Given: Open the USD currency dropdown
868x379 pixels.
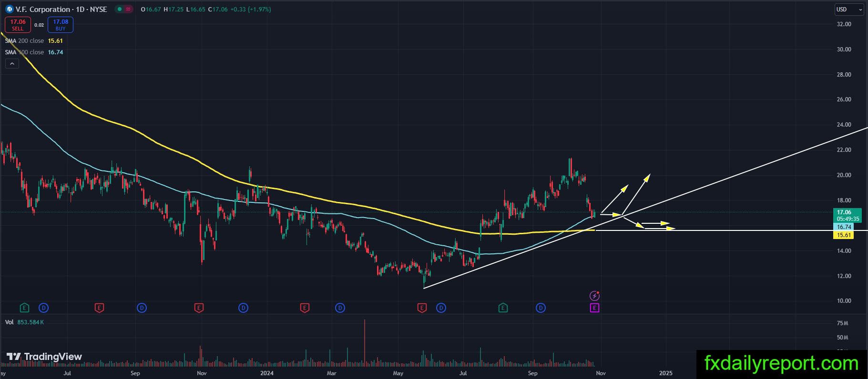Looking at the screenshot, I should pyautogui.click(x=849, y=10).
